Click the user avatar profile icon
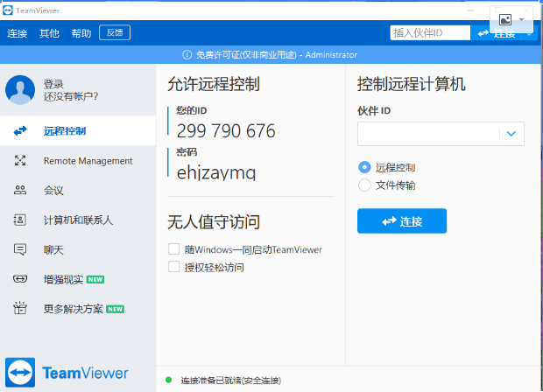The width and height of the screenshot is (543, 392). (x=20, y=90)
